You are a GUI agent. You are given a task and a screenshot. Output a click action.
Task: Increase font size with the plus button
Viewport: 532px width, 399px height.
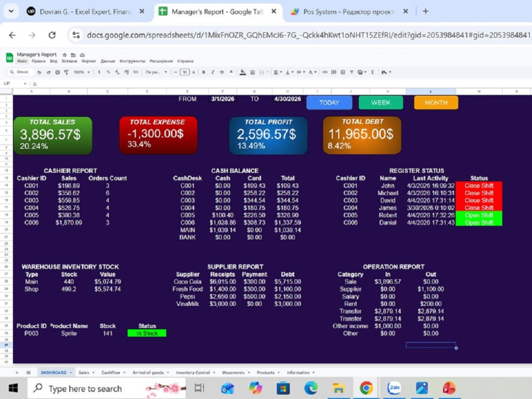[194, 72]
